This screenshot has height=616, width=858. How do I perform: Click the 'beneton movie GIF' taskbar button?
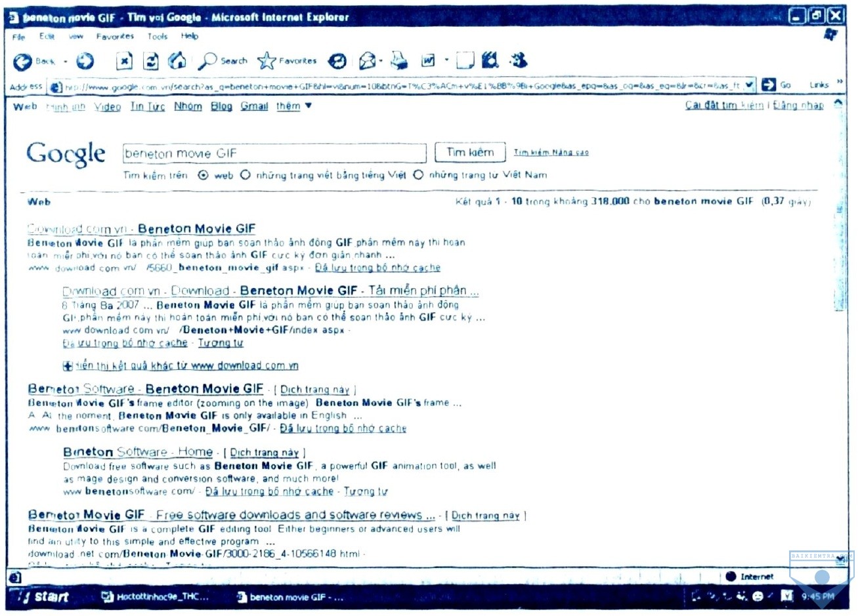pos(290,597)
